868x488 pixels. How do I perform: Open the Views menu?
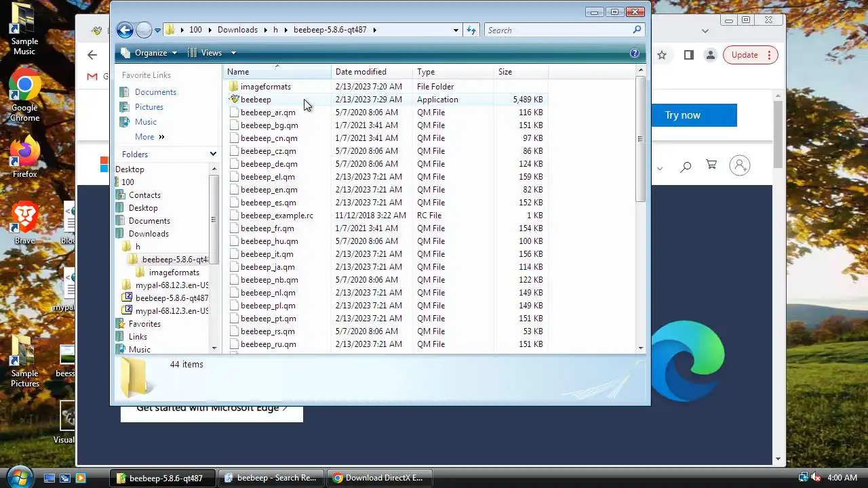[205, 53]
